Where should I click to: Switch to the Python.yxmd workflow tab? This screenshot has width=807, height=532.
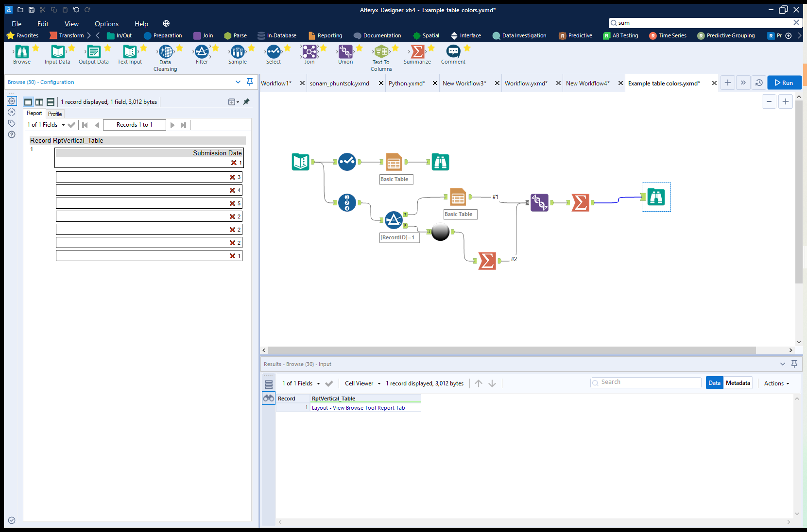pos(407,83)
